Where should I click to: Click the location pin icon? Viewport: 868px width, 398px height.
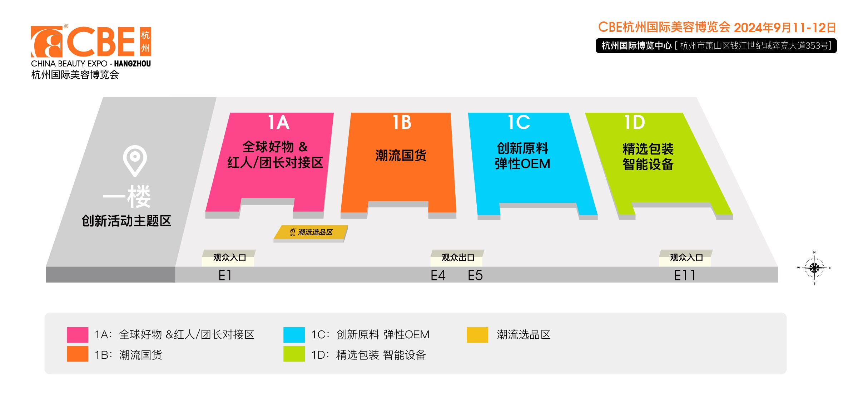(x=135, y=159)
